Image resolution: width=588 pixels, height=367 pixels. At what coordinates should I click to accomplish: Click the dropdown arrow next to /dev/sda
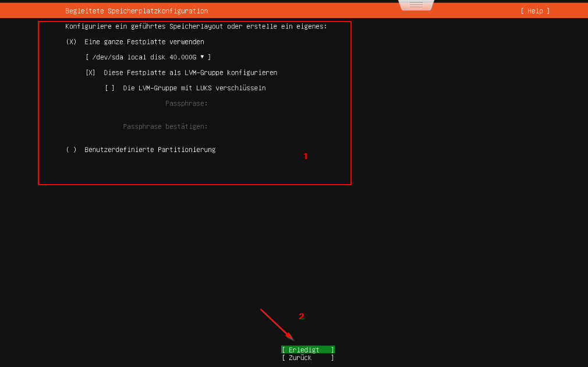tap(201, 57)
